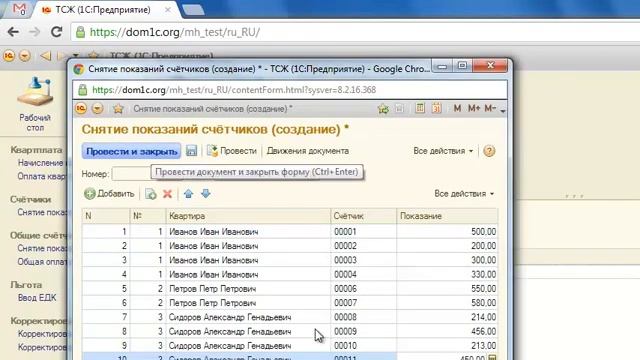This screenshot has width=640, height=360.
Task: Add form to favorites with the star icon
Action: [x=118, y=109]
